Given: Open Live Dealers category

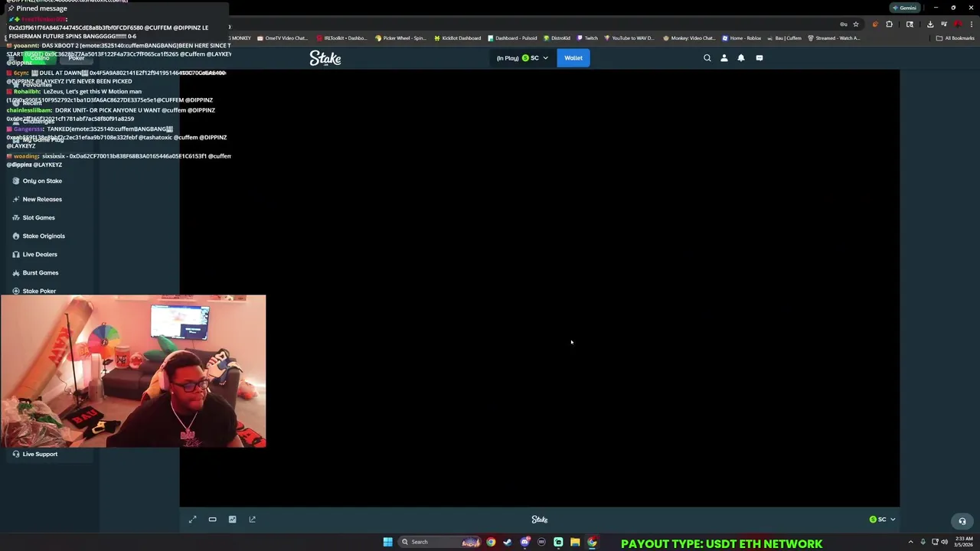Looking at the screenshot, I should point(40,255).
